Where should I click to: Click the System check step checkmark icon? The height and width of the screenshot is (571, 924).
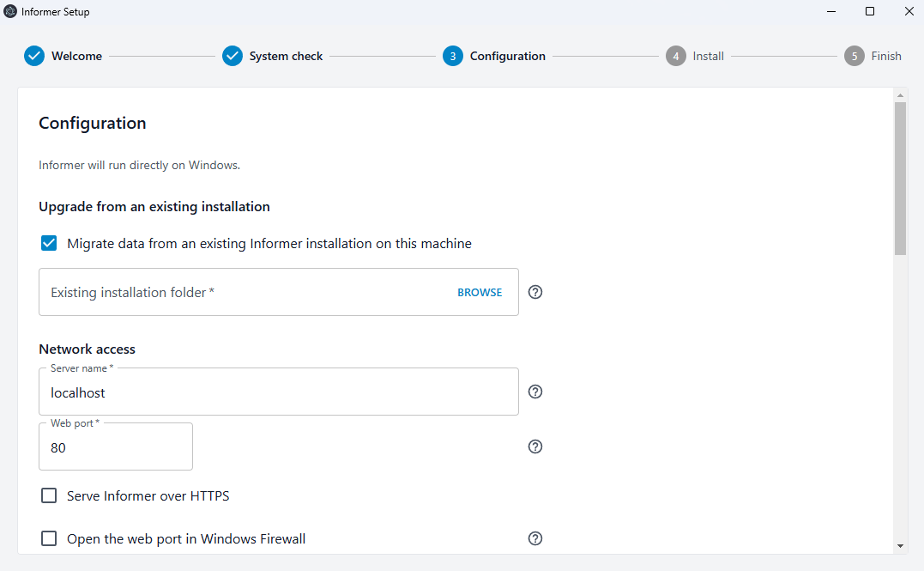coord(233,56)
